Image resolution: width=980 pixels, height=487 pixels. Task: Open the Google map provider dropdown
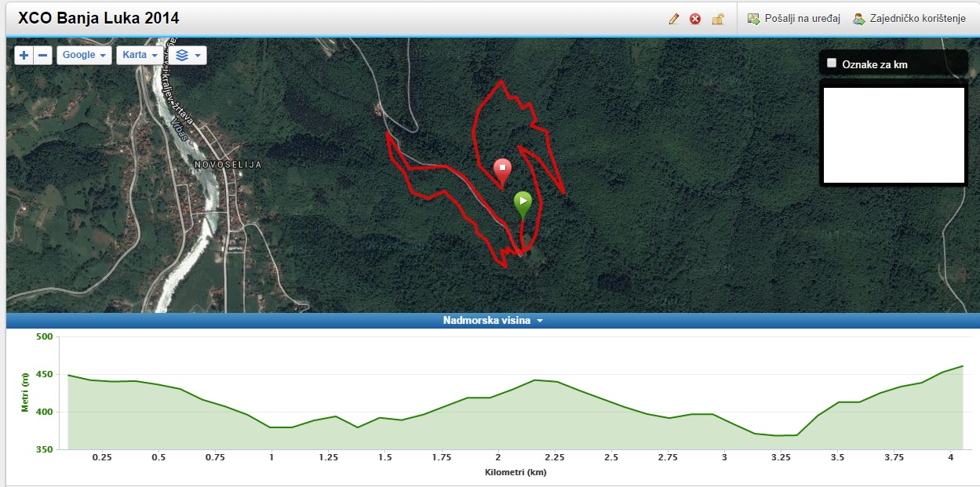(x=85, y=55)
